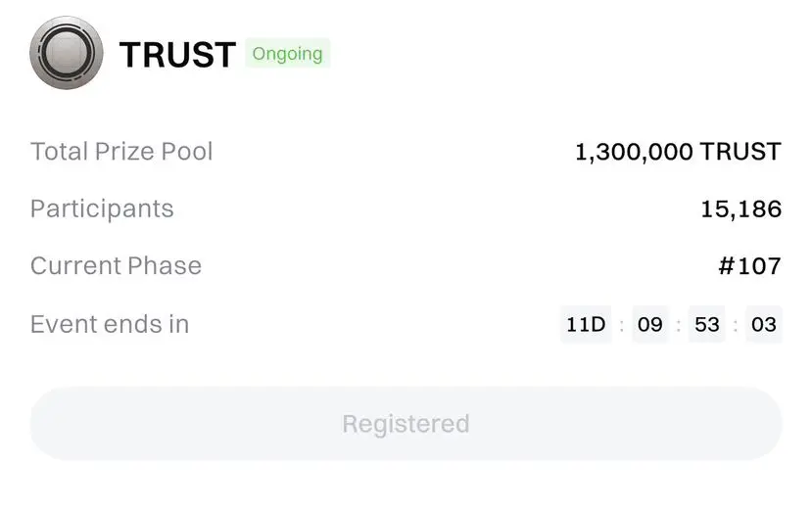Click the TRUST title heading
Viewport: 812px width, 511px height.
177,54
